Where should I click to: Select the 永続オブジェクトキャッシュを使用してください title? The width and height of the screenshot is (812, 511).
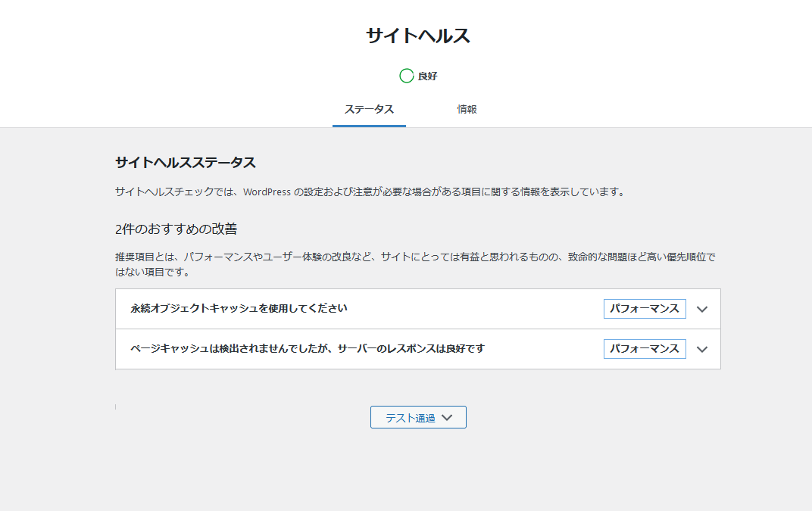239,309
